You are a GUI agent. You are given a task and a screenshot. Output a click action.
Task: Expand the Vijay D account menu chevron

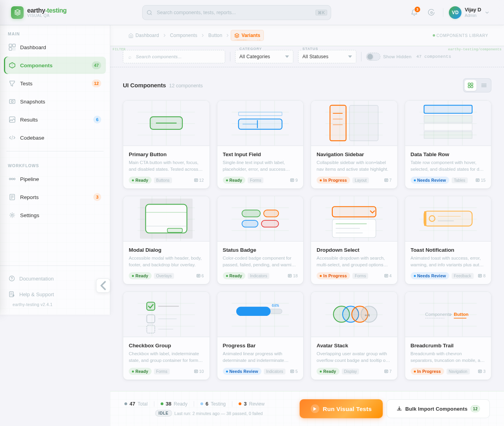[x=487, y=13]
